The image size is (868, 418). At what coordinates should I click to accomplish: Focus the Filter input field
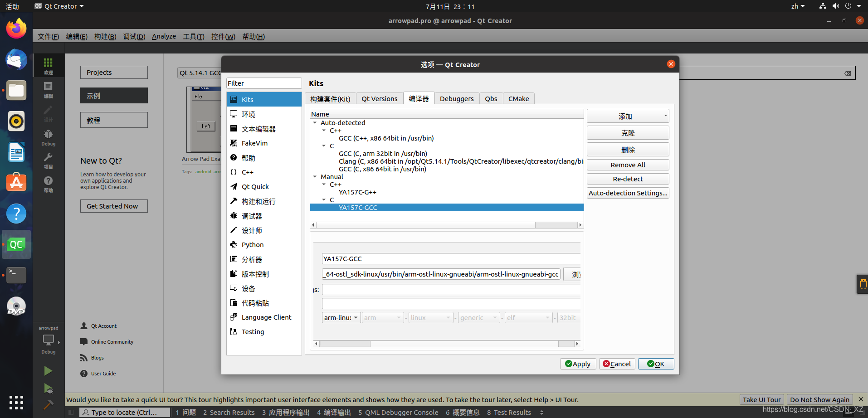pos(264,83)
